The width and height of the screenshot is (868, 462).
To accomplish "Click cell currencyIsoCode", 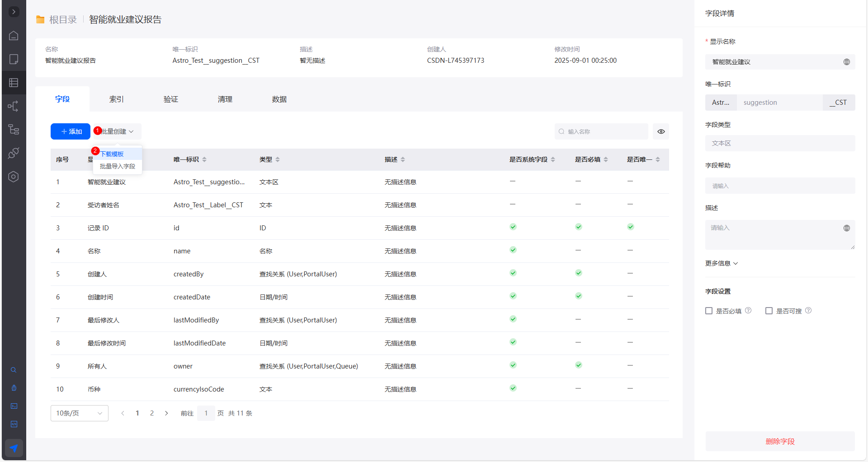I will click(199, 389).
